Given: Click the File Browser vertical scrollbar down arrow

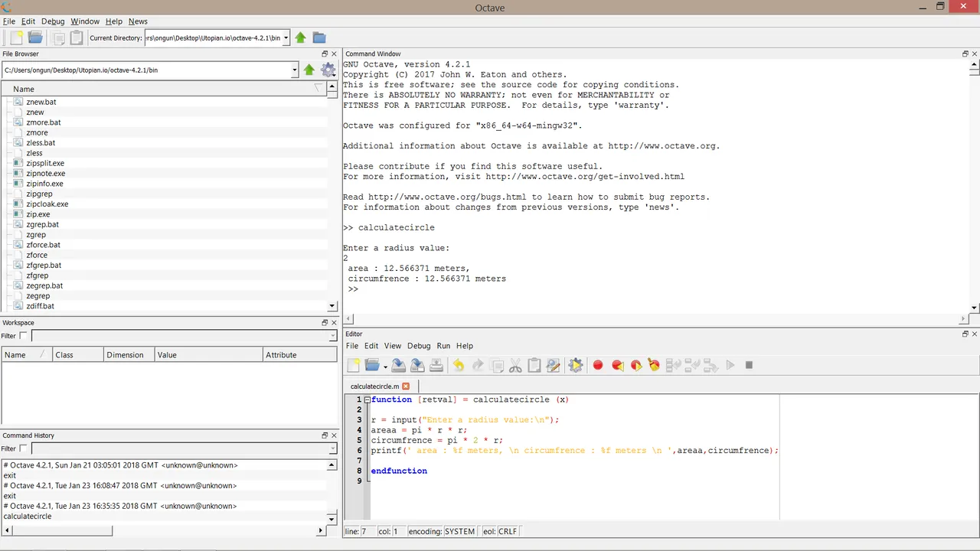Looking at the screenshot, I should click(332, 306).
